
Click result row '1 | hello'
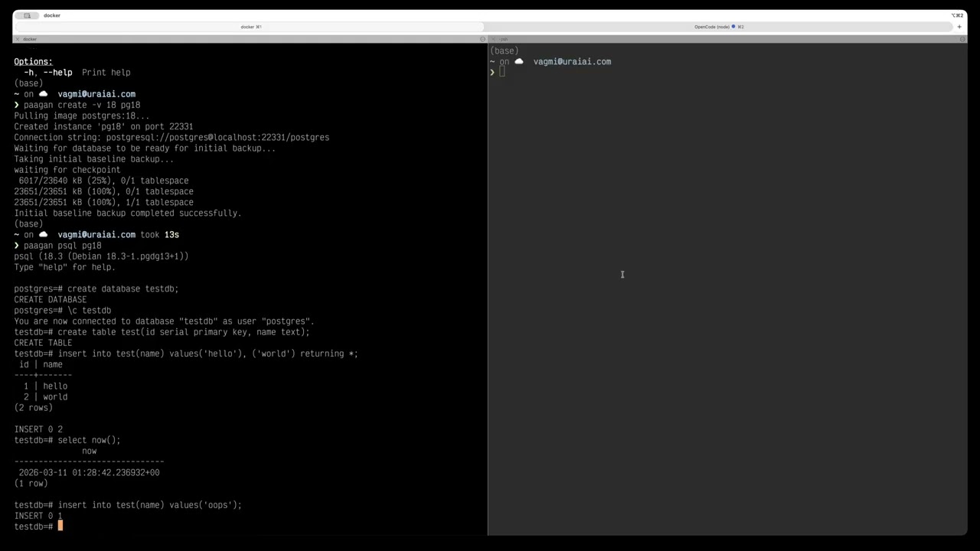coord(45,386)
